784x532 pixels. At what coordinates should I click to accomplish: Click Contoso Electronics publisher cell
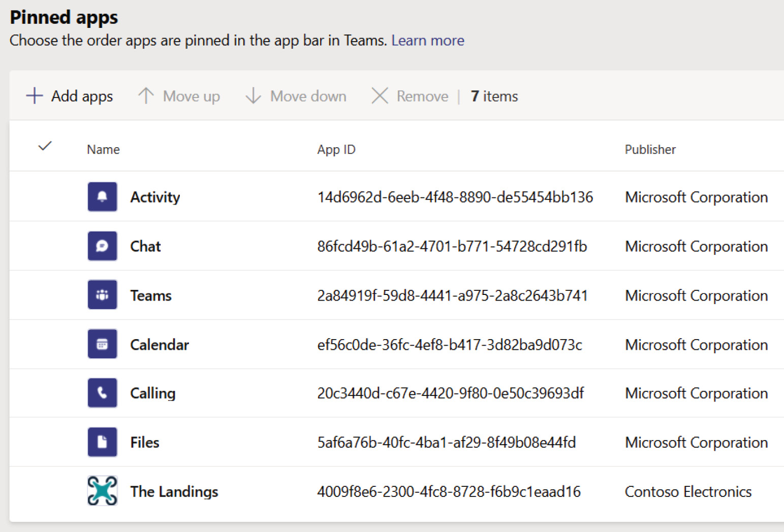click(x=688, y=491)
